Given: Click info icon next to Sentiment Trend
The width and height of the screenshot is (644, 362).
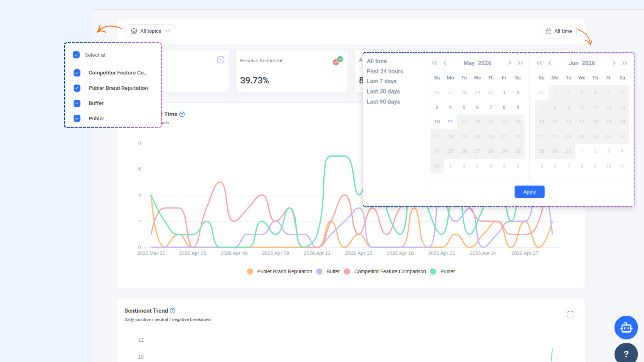Looking at the screenshot, I should [x=173, y=311].
